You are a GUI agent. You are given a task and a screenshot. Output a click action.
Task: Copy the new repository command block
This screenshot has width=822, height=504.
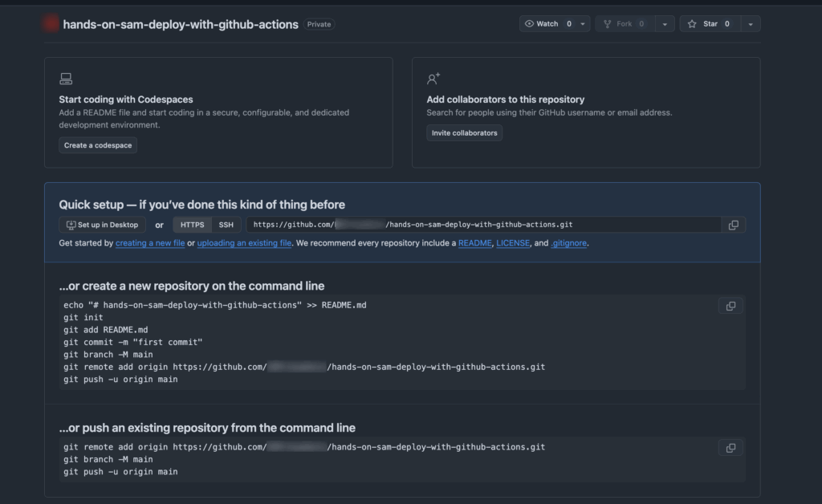click(730, 307)
